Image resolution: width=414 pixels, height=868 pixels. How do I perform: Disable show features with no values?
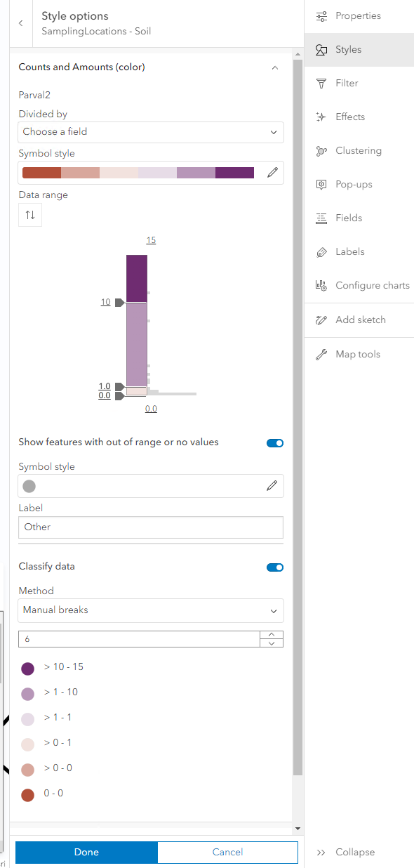274,443
